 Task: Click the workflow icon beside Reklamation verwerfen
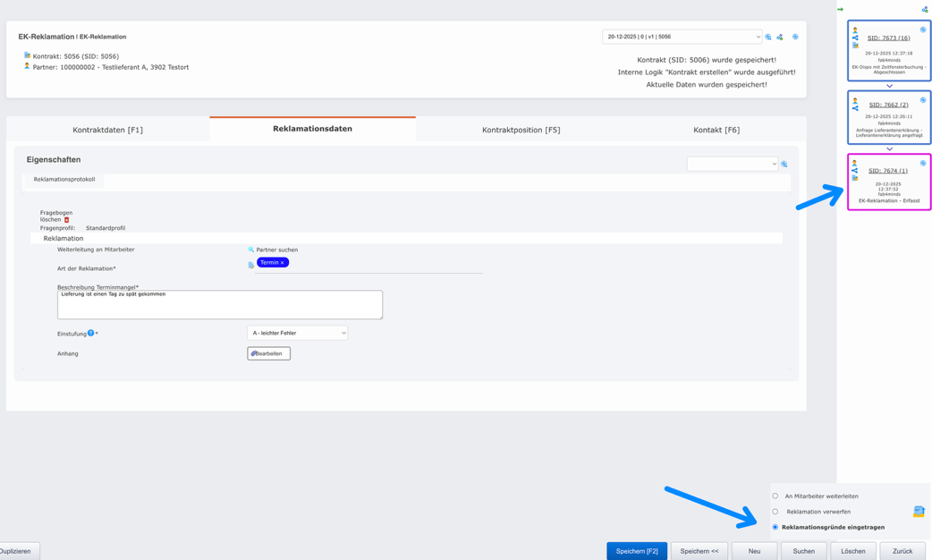pos(919,512)
